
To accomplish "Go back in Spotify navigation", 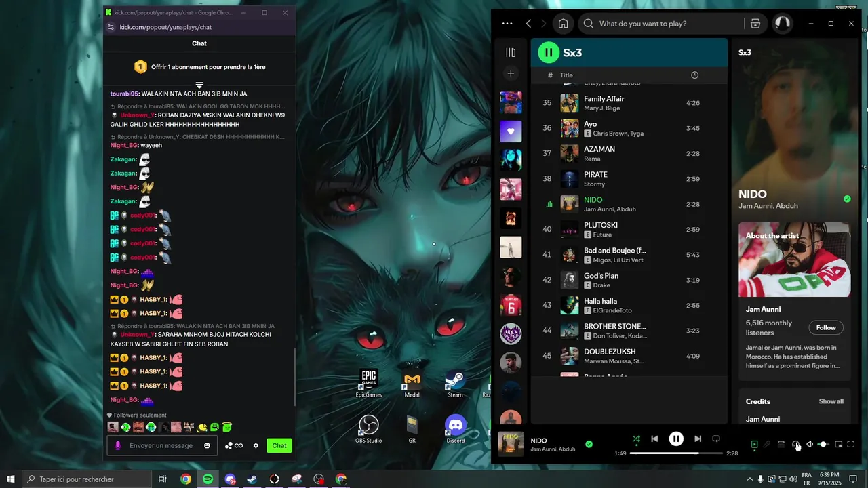I will [529, 24].
